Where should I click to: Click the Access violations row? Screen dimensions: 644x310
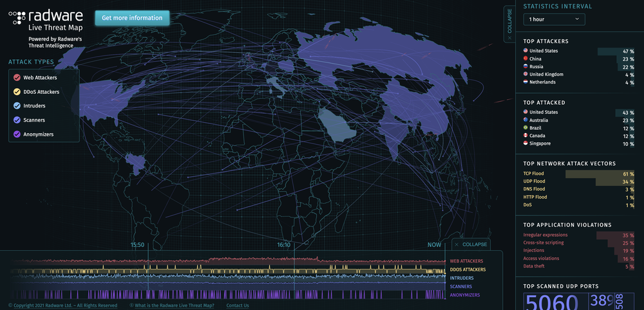(579, 259)
